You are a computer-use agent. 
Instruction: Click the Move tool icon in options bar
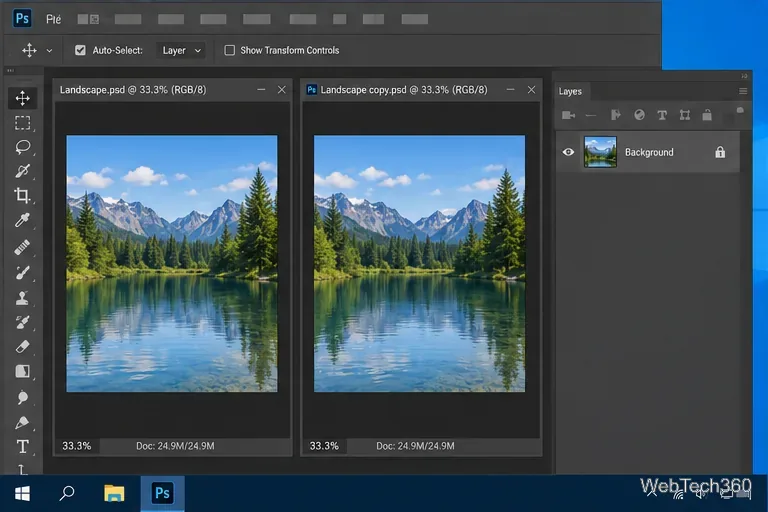[x=29, y=50]
